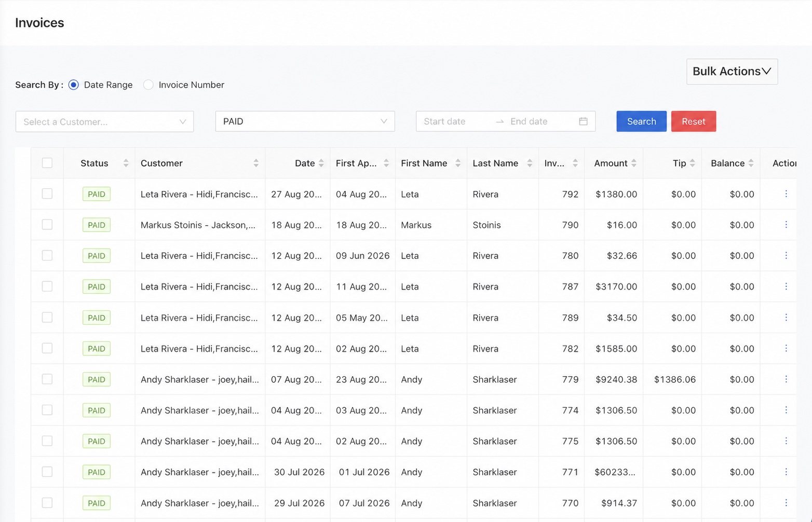The height and width of the screenshot is (522, 812).
Task: Open the PAID status filter dropdown
Action: point(305,121)
